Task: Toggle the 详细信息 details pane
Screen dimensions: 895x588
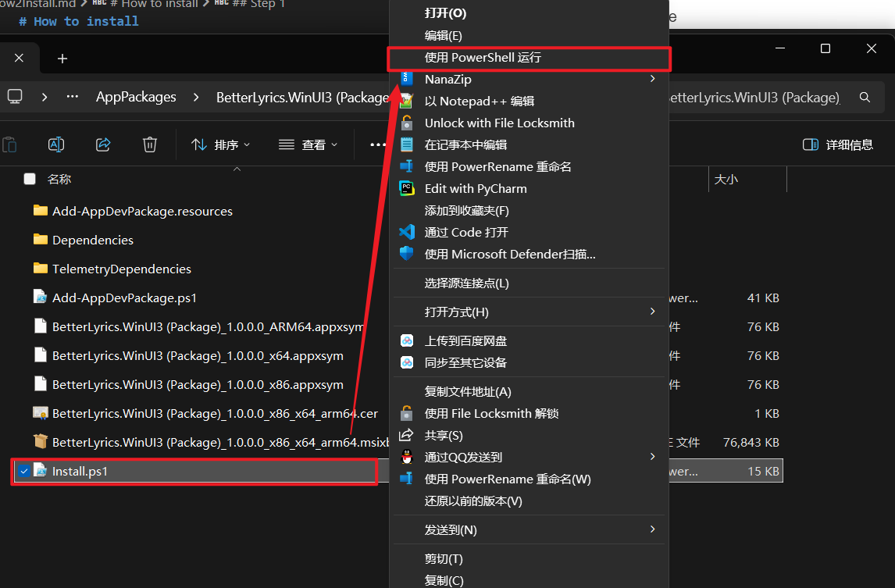Action: pos(838,144)
